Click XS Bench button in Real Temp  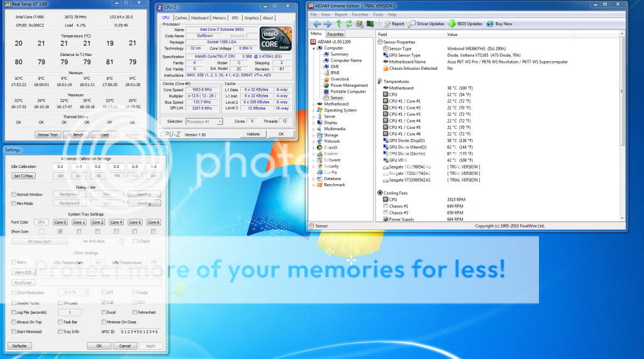pos(75,135)
